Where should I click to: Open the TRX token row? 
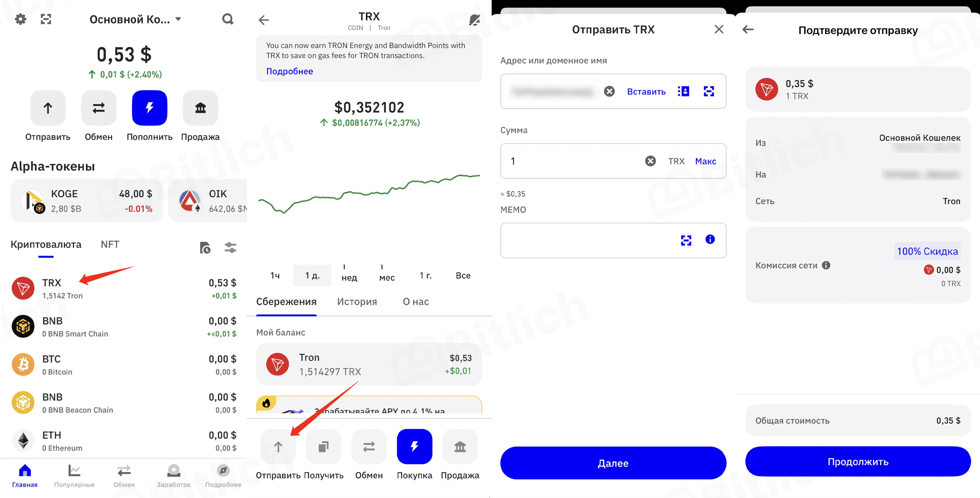[124, 289]
